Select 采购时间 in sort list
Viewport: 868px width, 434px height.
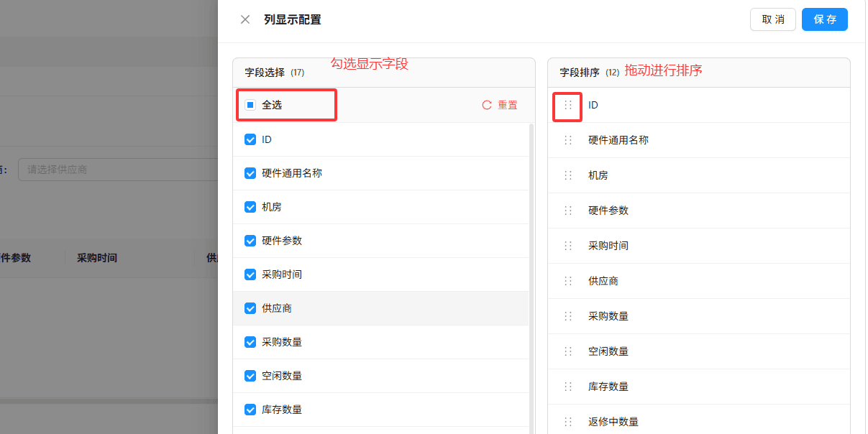[x=608, y=246]
